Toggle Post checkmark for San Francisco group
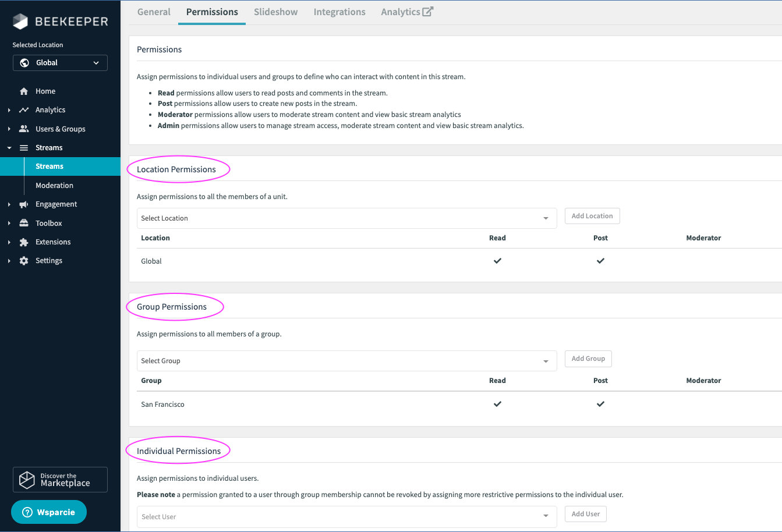This screenshot has height=532, width=782. (600, 404)
